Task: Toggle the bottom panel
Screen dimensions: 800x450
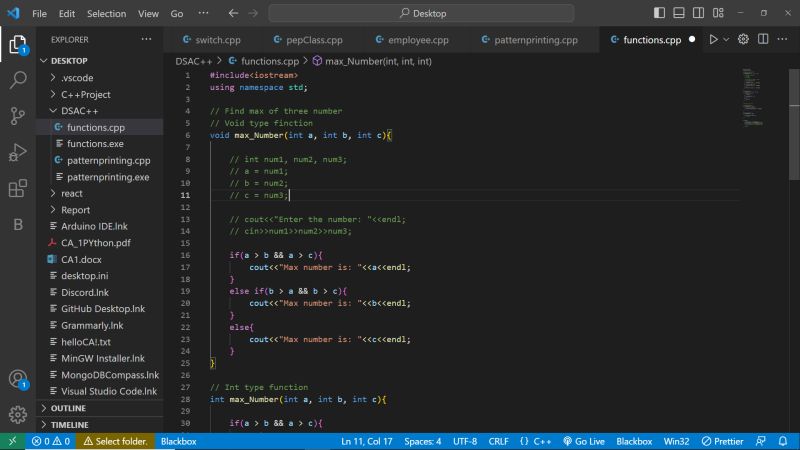Action: [x=679, y=13]
